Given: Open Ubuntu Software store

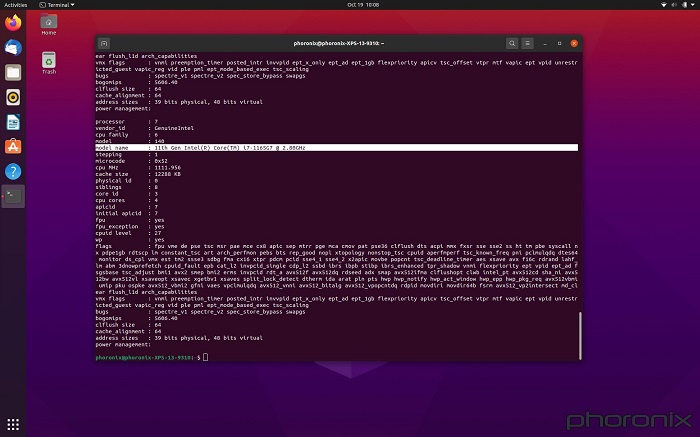Looking at the screenshot, I should coord(13,147).
